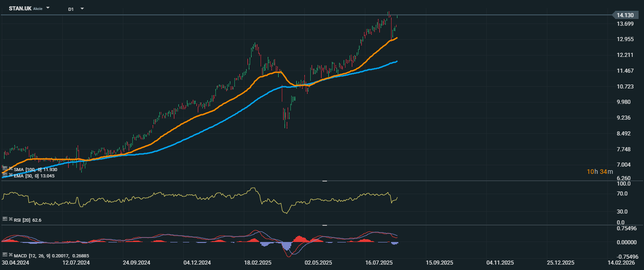
Task: Click the D1 timeframe label
Action: coord(71,9)
